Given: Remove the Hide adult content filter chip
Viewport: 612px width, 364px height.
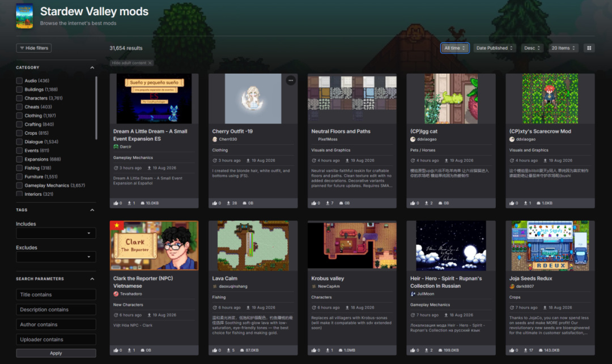Looking at the screenshot, I should click(x=150, y=63).
